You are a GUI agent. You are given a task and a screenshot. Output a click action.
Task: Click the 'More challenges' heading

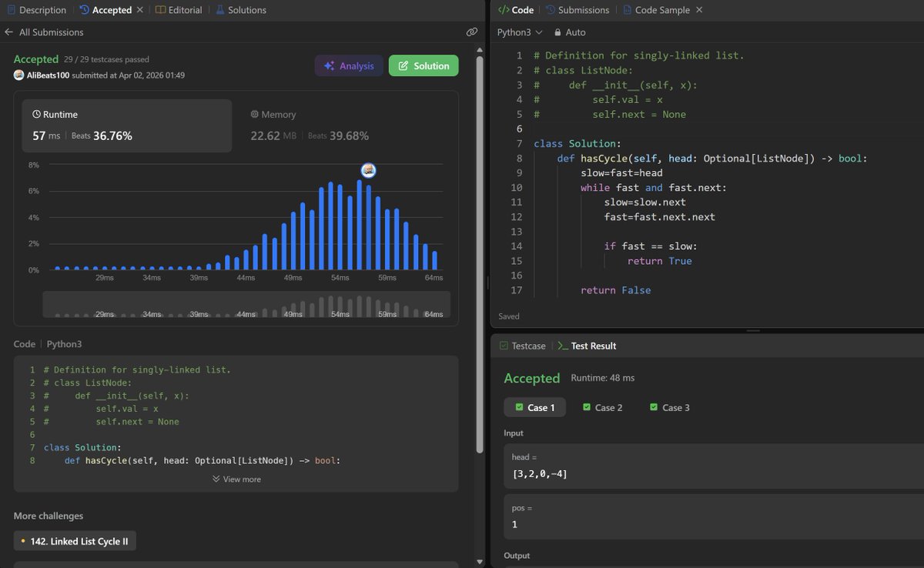(x=49, y=516)
